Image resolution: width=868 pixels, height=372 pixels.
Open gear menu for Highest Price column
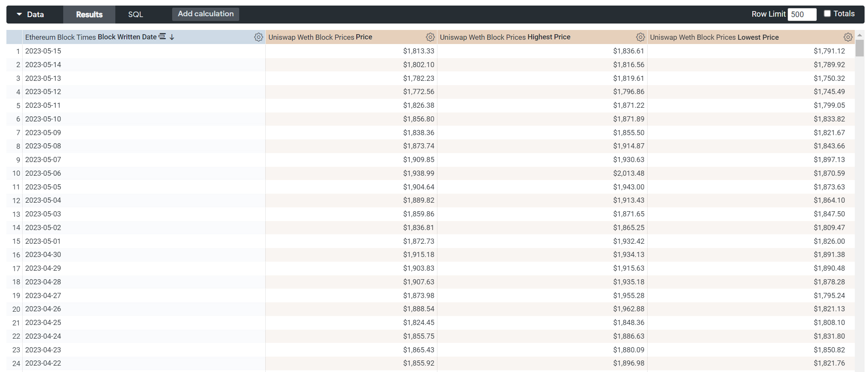coord(640,37)
